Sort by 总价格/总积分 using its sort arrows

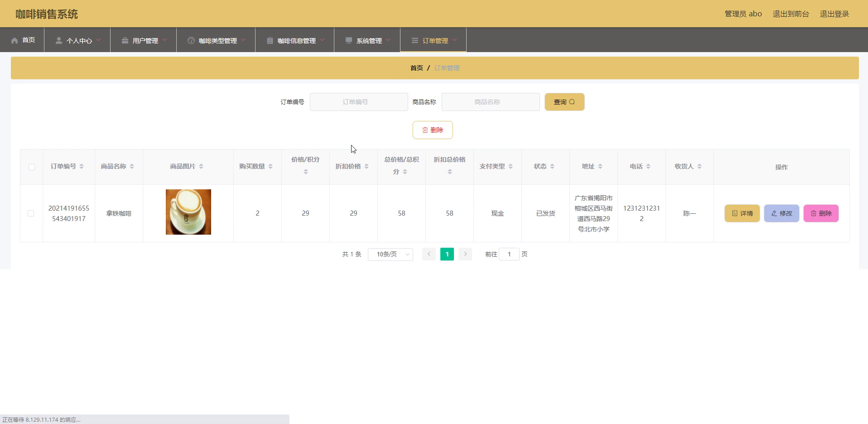tap(405, 172)
